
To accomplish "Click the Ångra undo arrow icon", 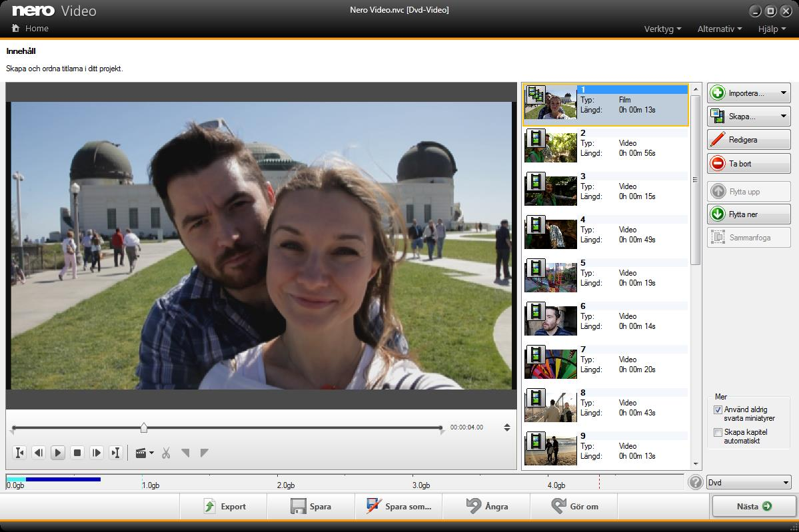I will (x=474, y=506).
